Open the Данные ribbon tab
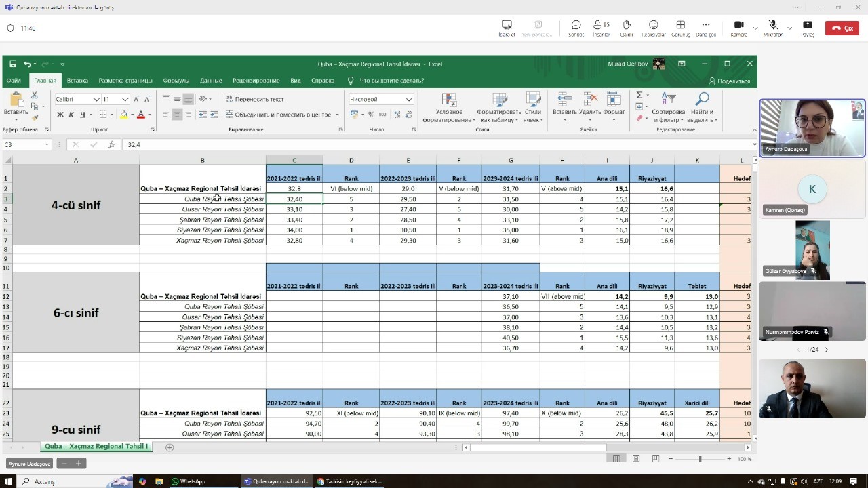The image size is (868, 488). point(211,81)
